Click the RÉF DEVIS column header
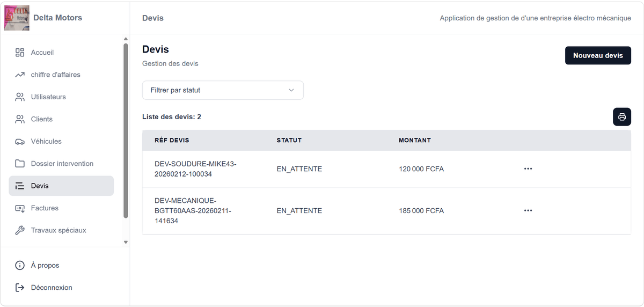Viewport: 644px width, 307px height. tap(172, 140)
